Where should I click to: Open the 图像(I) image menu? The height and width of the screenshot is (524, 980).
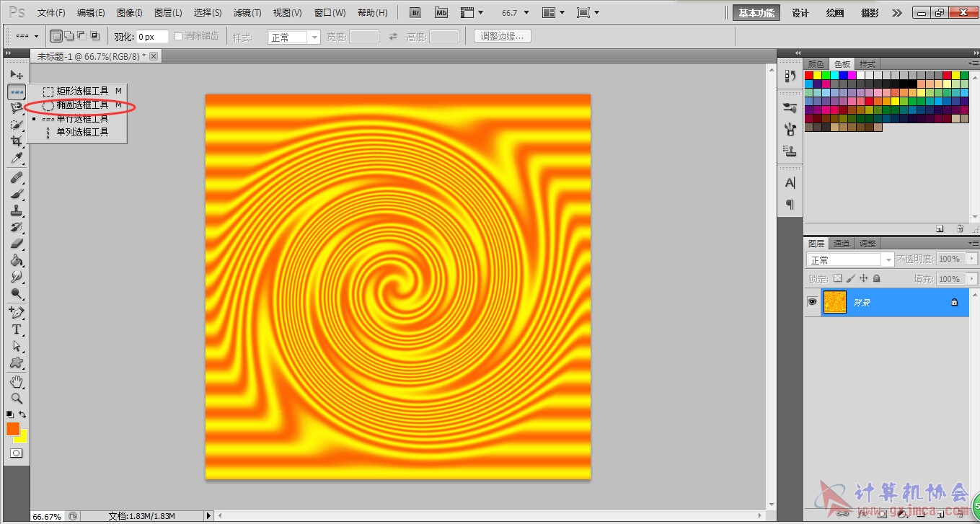coord(130,13)
